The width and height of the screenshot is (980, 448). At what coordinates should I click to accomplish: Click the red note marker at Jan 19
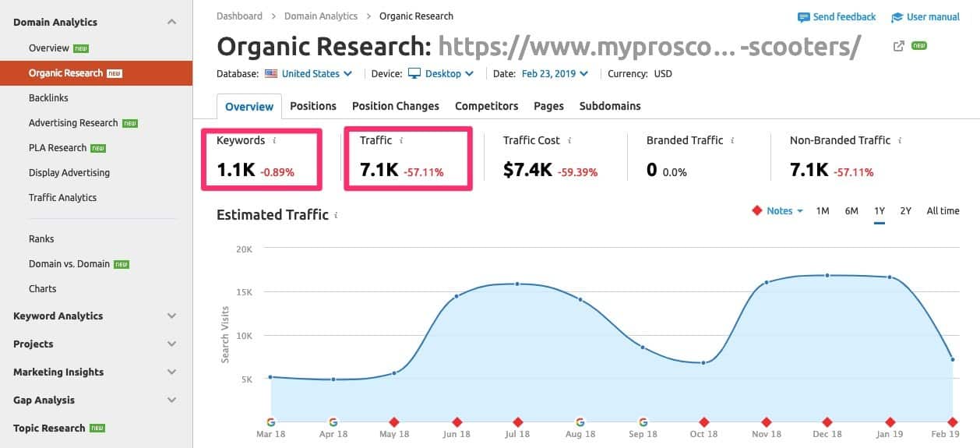coord(890,422)
